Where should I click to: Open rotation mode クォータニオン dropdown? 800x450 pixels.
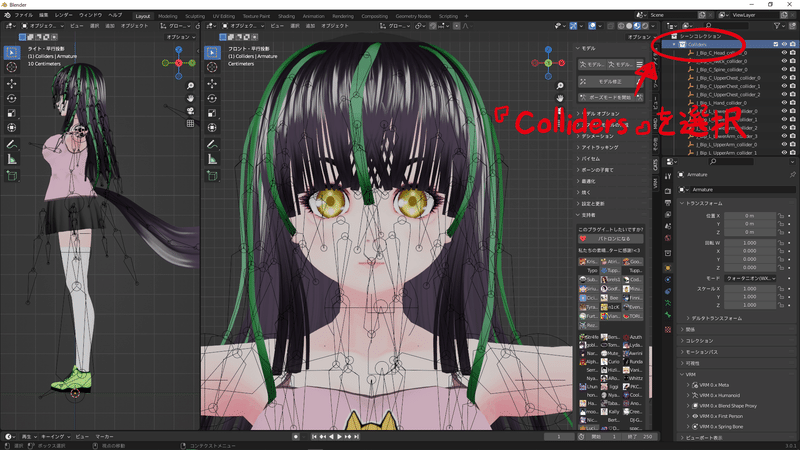click(x=750, y=278)
